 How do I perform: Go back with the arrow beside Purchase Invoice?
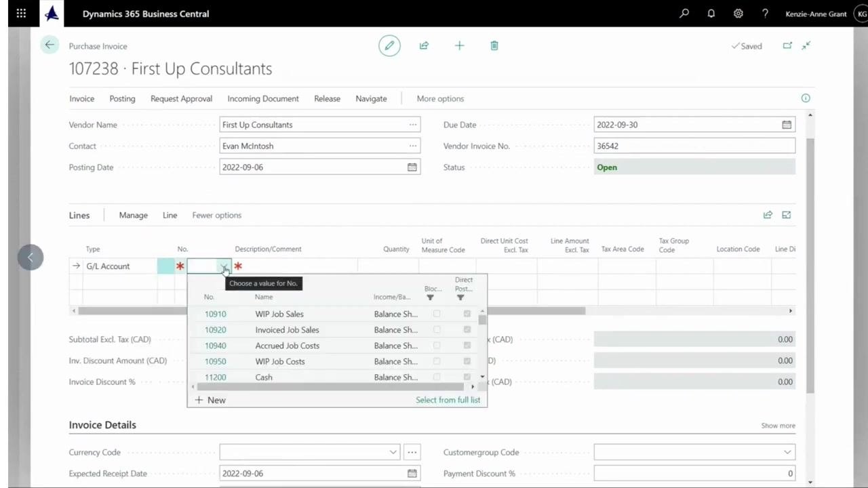pos(50,45)
